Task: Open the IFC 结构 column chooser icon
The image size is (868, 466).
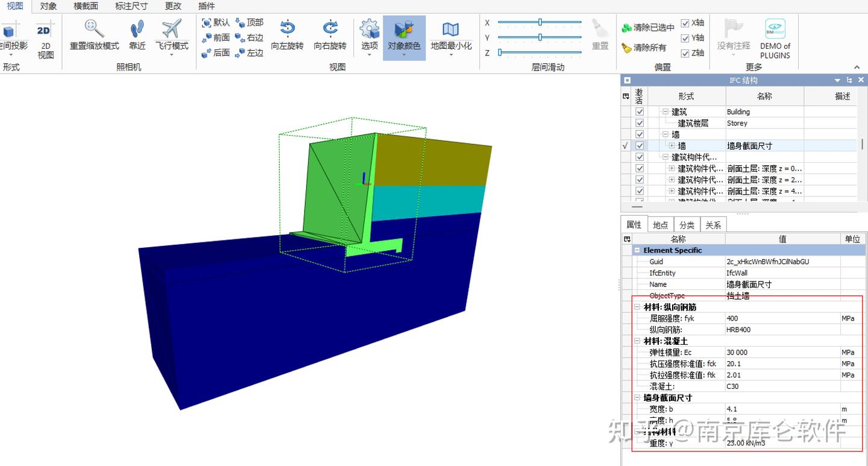Action: (626, 96)
